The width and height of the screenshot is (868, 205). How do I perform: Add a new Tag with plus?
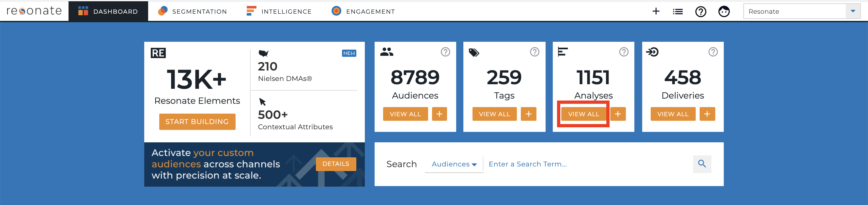[x=528, y=114]
